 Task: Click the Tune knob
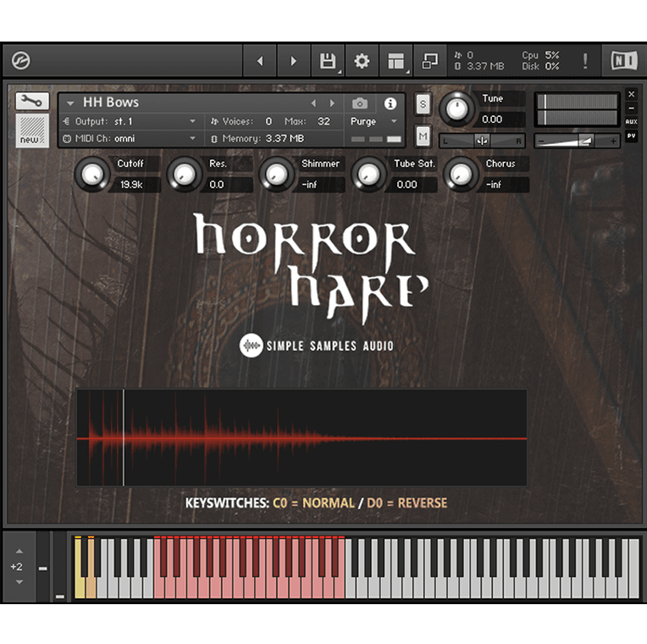(456, 109)
